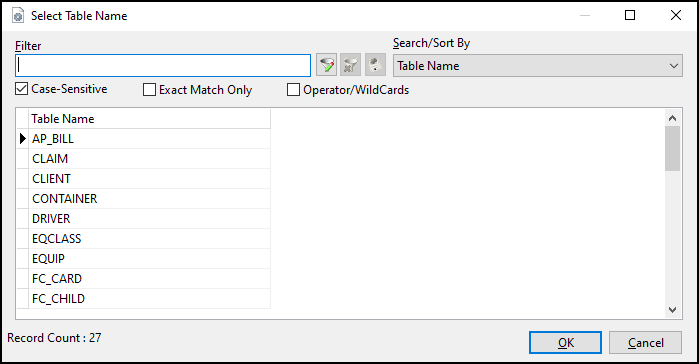
Task: Click the scroll up arrow of list
Action: (x=672, y=118)
